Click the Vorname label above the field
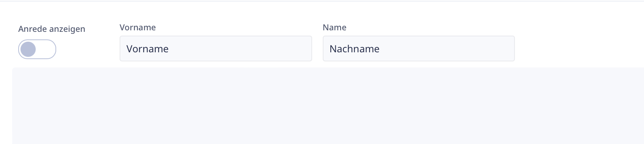 click(x=137, y=27)
